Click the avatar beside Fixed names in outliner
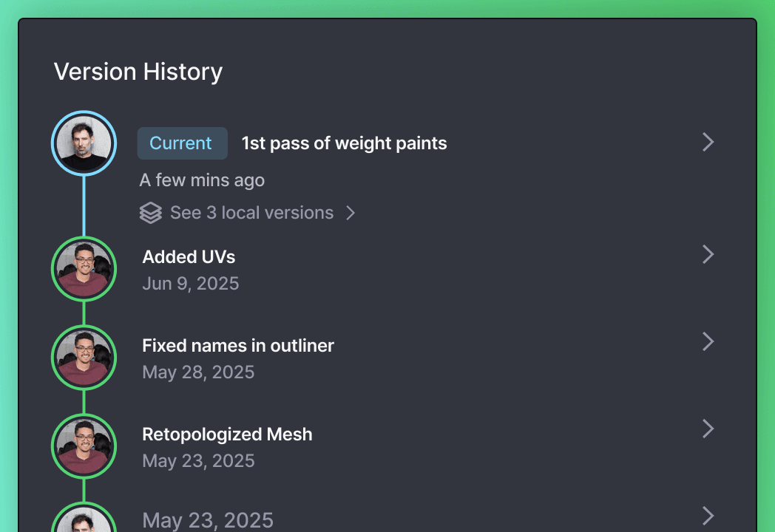775x532 pixels. (84, 358)
